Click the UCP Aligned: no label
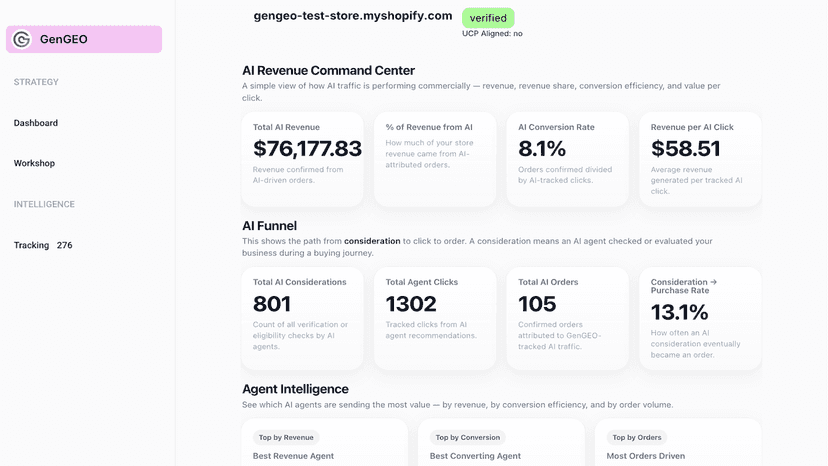Screen dimensions: 828x466 click(492, 34)
